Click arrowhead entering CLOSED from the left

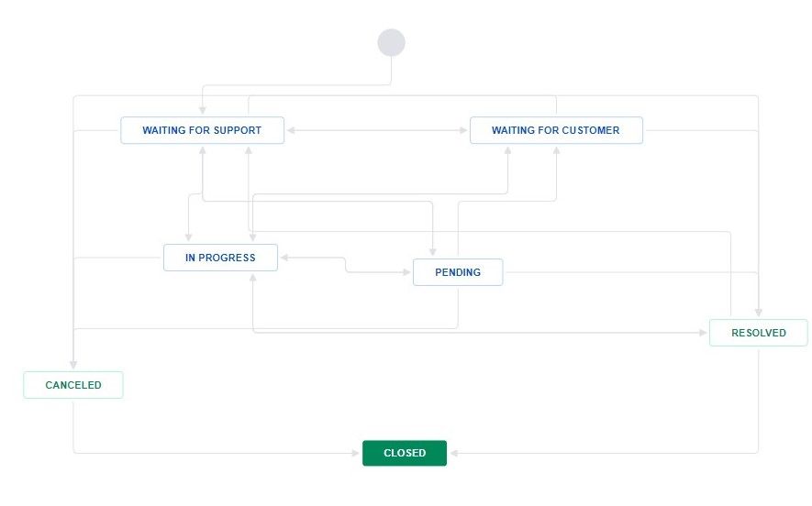click(356, 453)
